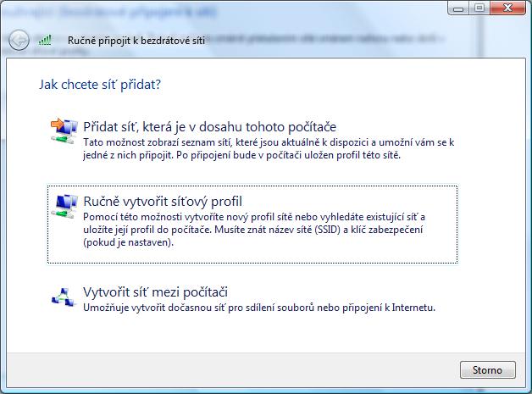Click the empty bottom bar left of Storno
The height and width of the screenshot is (394, 532).
[229, 370]
